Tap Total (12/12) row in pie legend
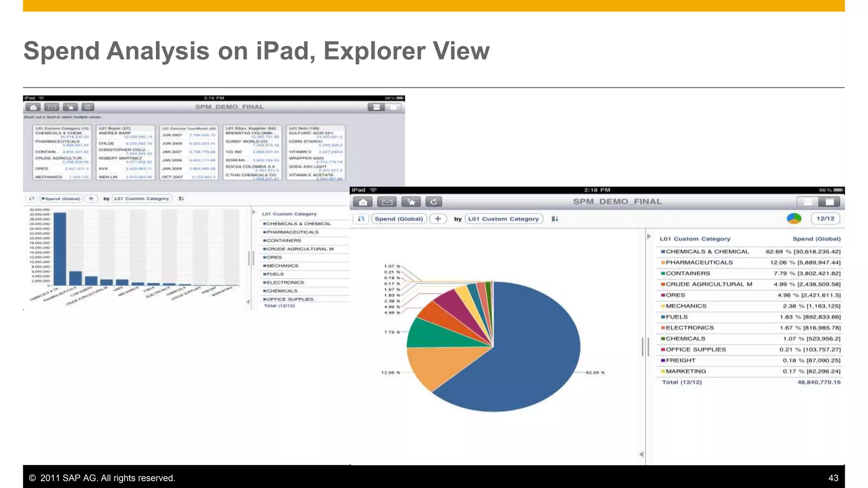Screen dimensions: 868x488 [x=750, y=382]
